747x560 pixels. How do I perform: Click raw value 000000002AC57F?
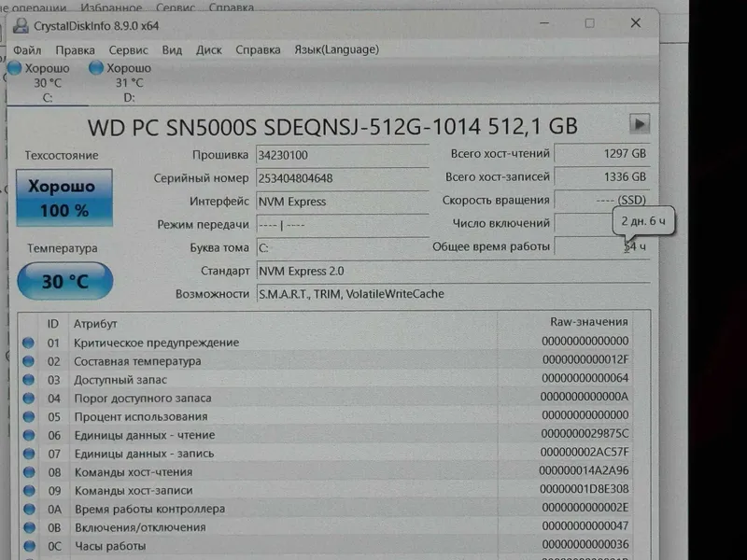tap(585, 452)
